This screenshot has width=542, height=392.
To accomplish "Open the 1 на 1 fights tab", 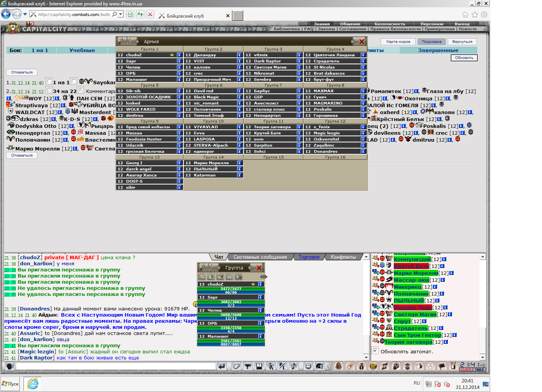I will [x=40, y=50].
